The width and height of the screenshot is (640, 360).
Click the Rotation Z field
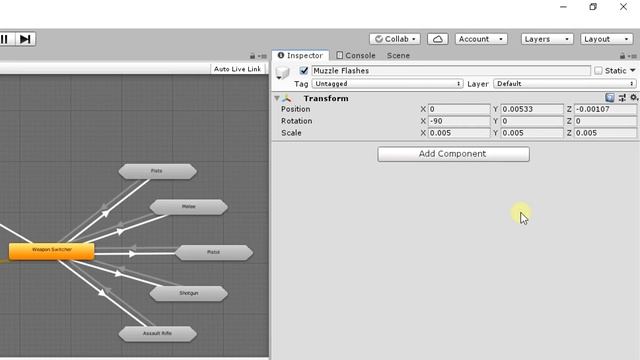pyautogui.click(x=605, y=121)
